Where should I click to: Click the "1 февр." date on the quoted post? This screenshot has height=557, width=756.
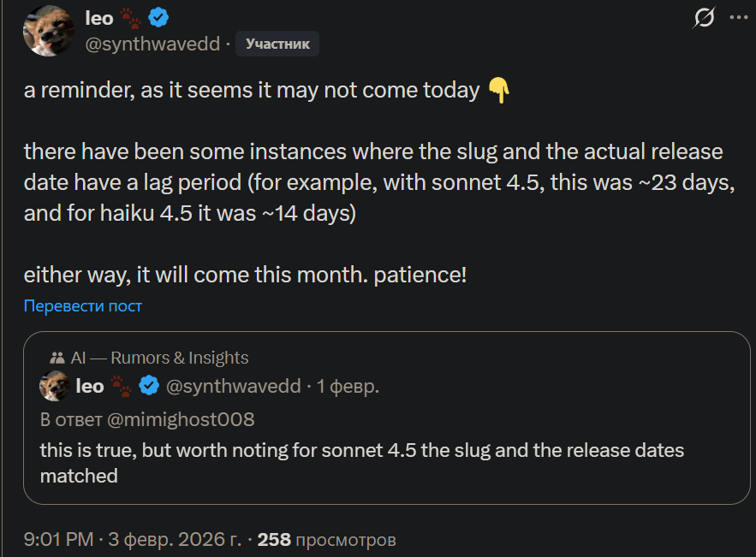[x=348, y=386]
